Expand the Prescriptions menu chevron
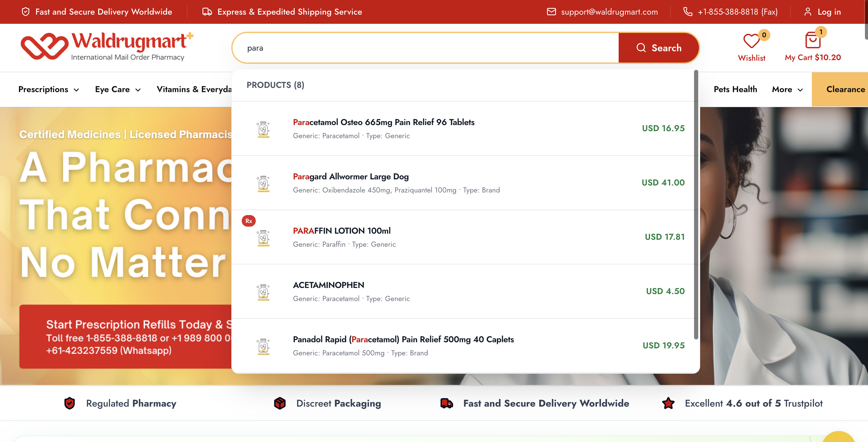 click(77, 90)
